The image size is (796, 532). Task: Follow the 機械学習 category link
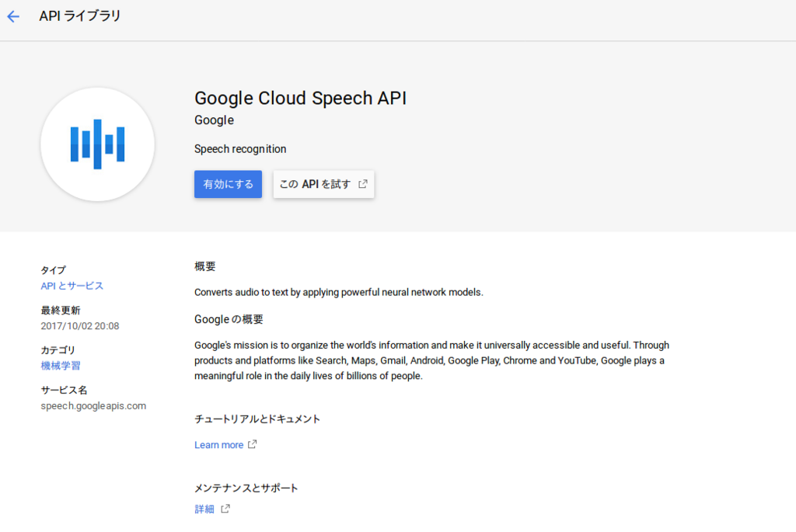(61, 365)
